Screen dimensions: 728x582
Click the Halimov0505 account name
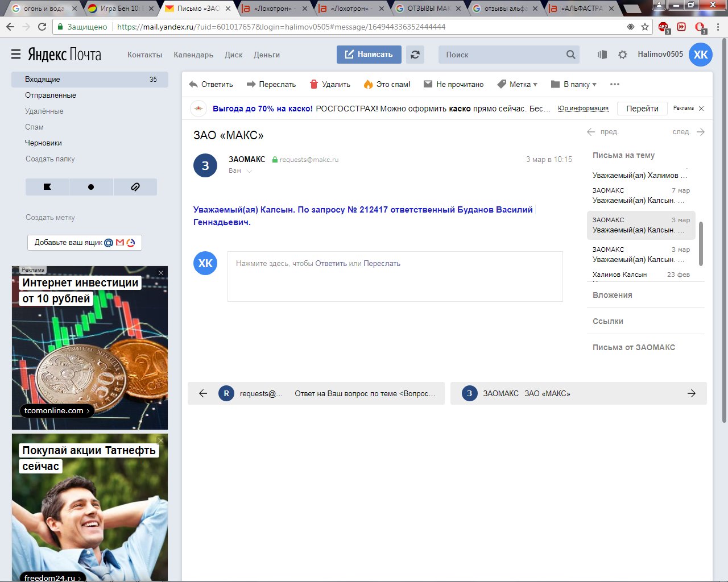(660, 54)
